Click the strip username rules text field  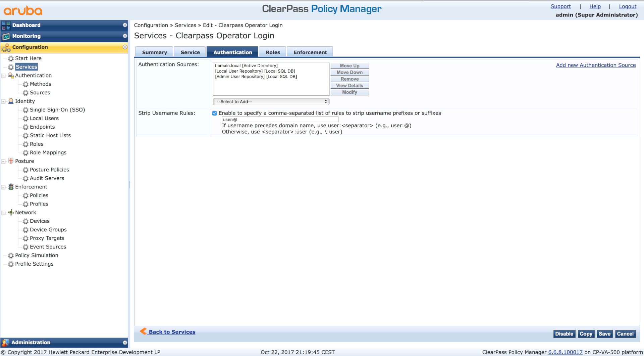(280, 120)
